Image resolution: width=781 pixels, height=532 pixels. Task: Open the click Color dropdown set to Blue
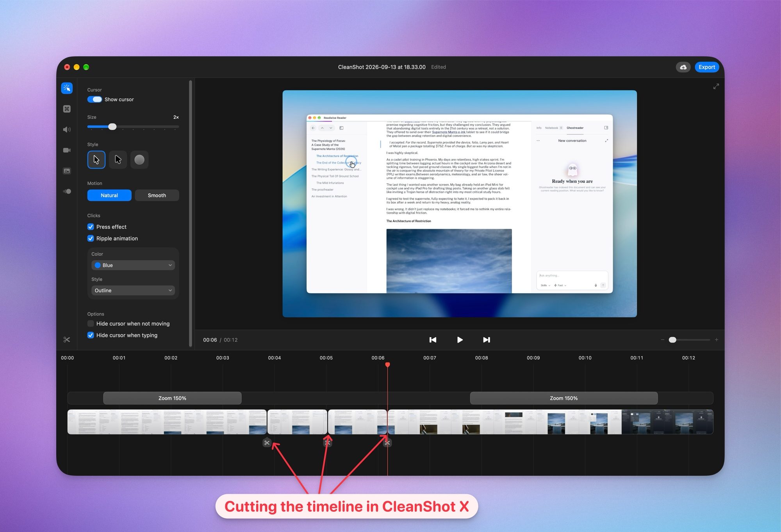click(x=133, y=265)
